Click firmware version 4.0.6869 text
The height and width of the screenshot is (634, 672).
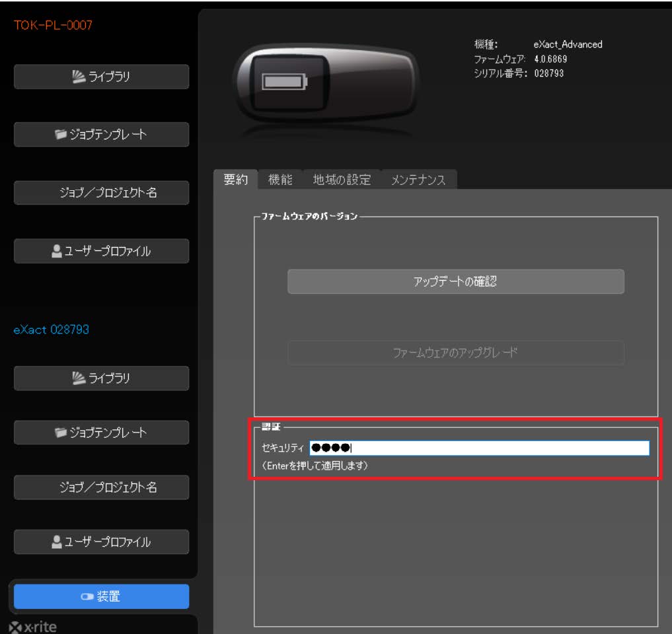click(x=550, y=59)
